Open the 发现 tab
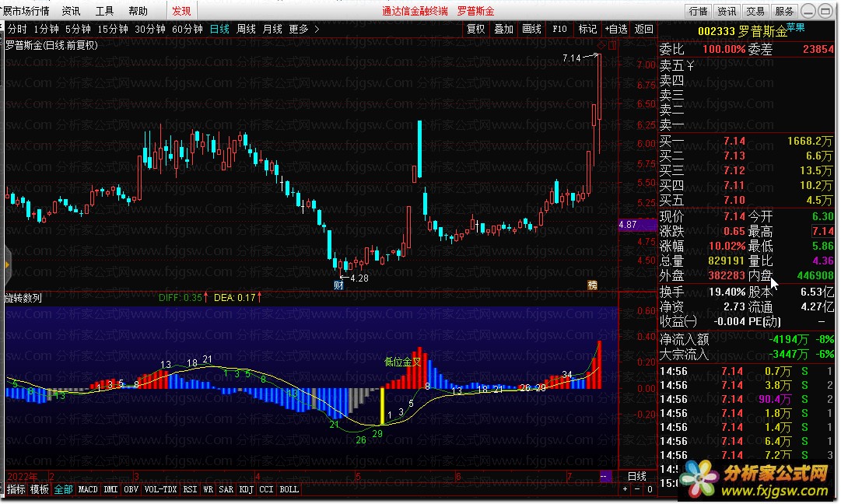841x504 pixels. [181, 11]
